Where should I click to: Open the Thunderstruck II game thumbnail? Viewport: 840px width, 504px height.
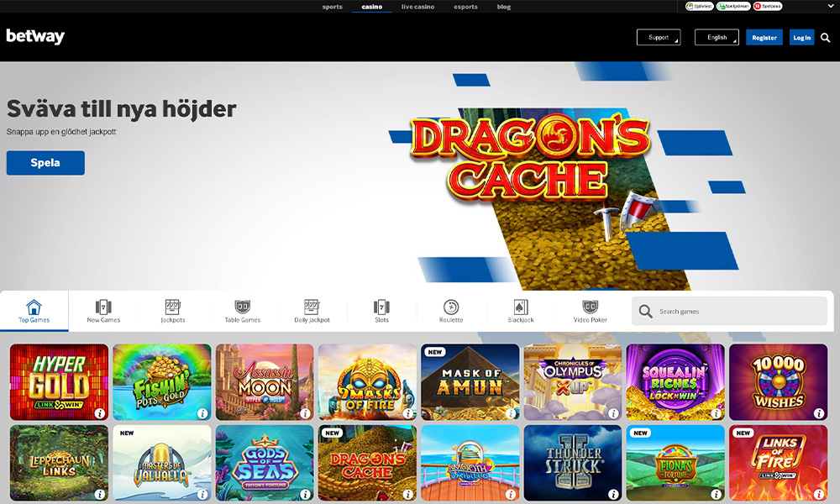tap(573, 464)
